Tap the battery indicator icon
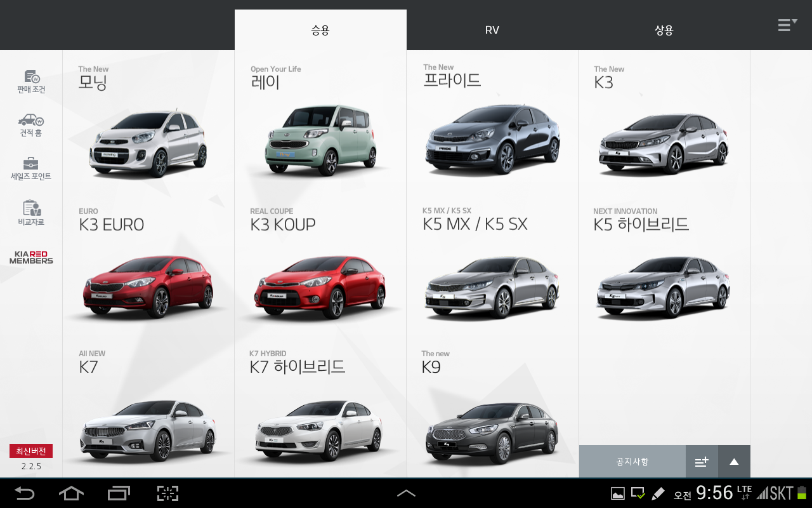 click(x=802, y=492)
